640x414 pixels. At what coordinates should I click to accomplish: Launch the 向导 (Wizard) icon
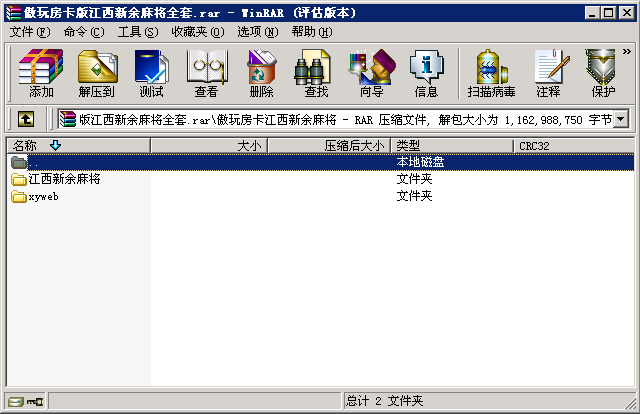[371, 73]
